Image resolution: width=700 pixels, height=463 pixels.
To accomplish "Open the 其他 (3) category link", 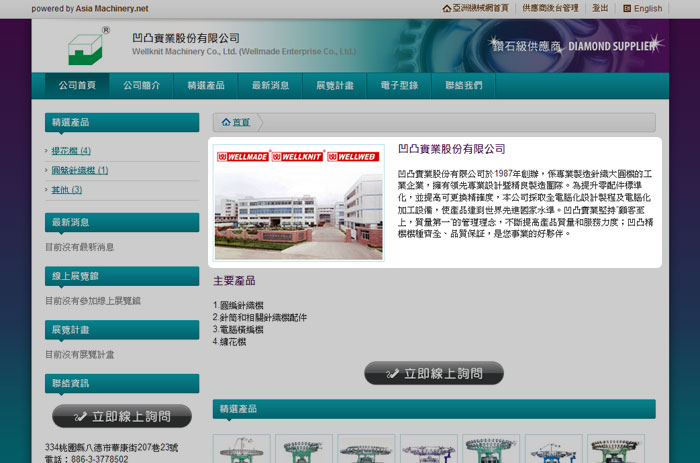I will click(67, 190).
